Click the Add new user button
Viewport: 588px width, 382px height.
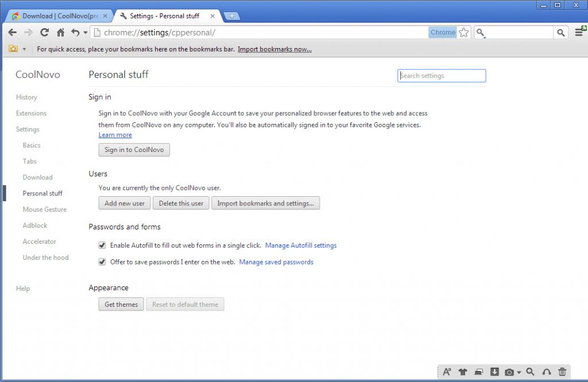[125, 204]
